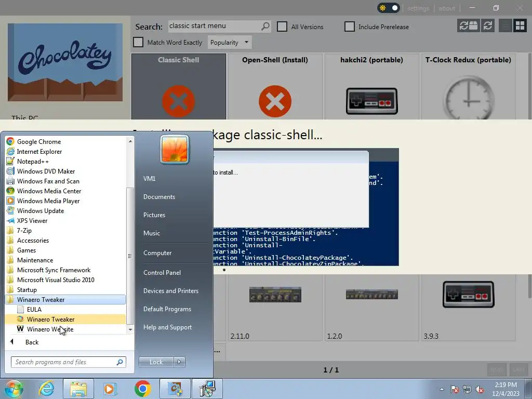
Task: Open the Popularity sort dropdown
Action: (229, 43)
